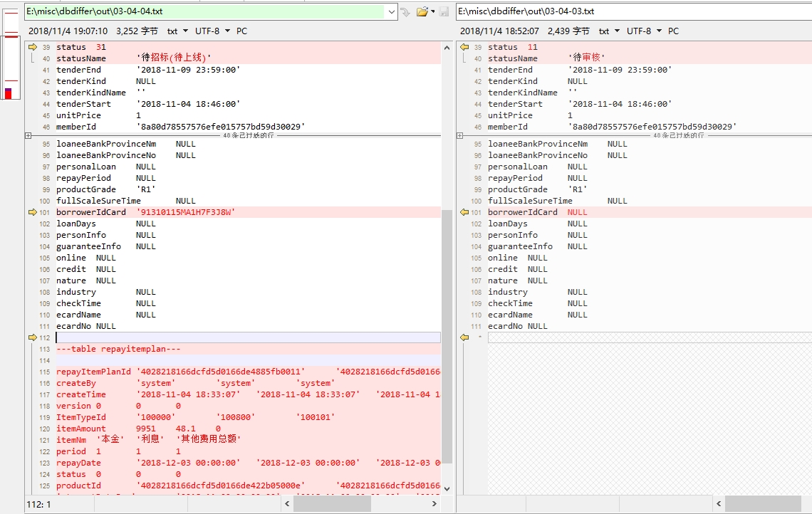Screen dimensions: 812x514
Task: Click yellow arrow at left line 112
Action: point(33,337)
